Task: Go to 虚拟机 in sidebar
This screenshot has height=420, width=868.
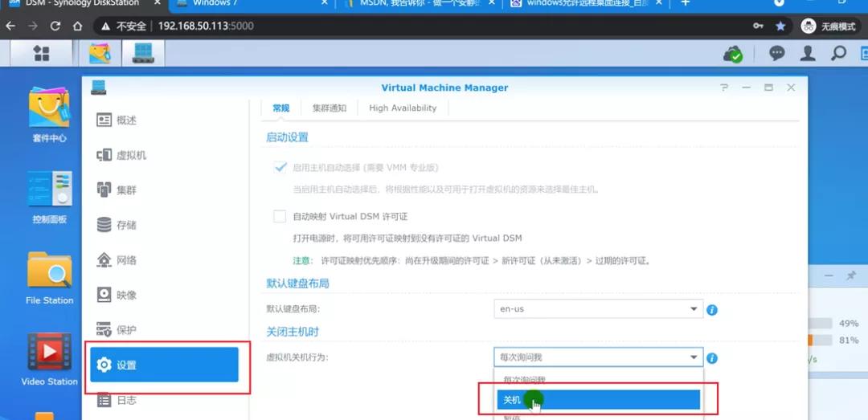Action: click(166, 156)
